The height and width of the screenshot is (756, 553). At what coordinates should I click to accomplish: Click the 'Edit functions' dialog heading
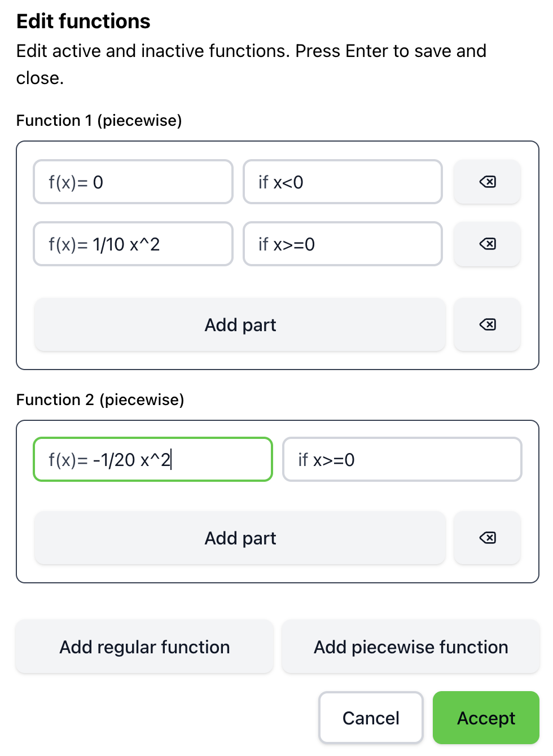pyautogui.click(x=84, y=21)
